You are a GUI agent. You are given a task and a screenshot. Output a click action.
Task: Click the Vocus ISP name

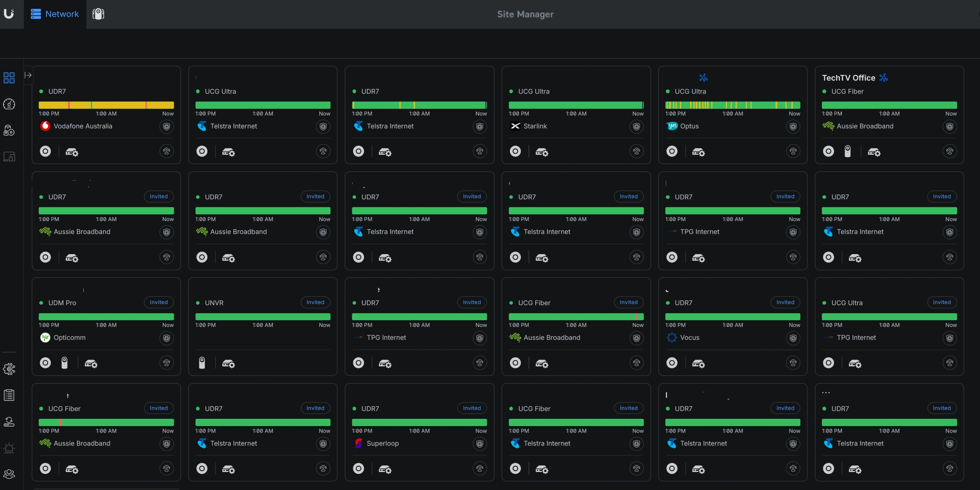point(690,337)
